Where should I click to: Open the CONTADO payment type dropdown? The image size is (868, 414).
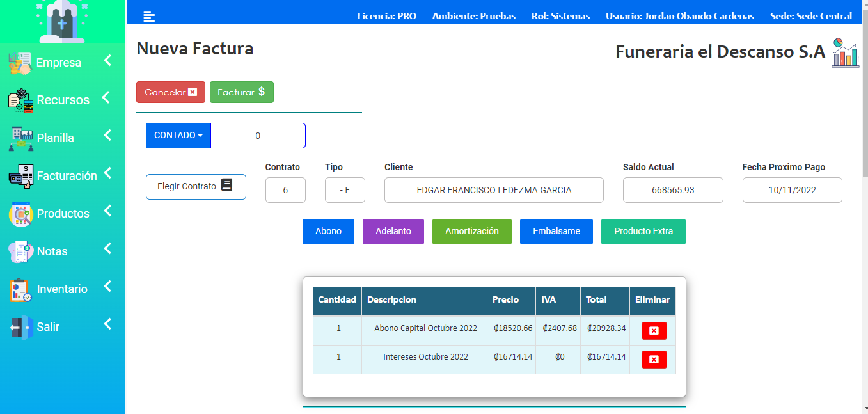pyautogui.click(x=178, y=136)
